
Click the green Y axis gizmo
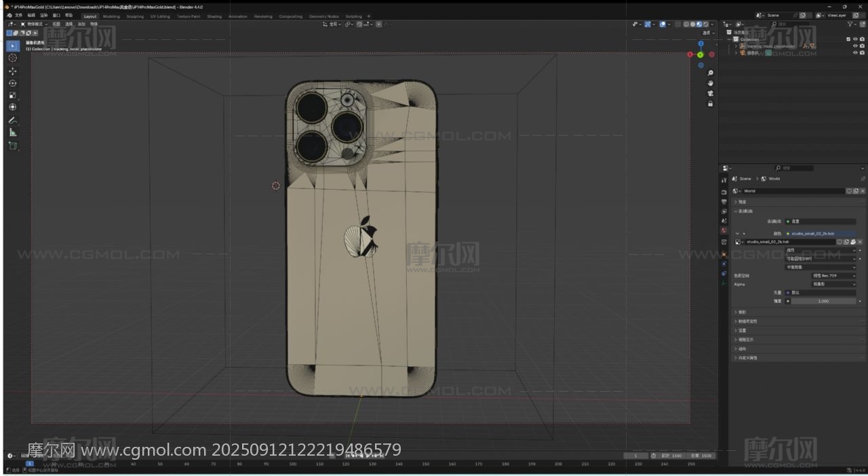tap(701, 55)
